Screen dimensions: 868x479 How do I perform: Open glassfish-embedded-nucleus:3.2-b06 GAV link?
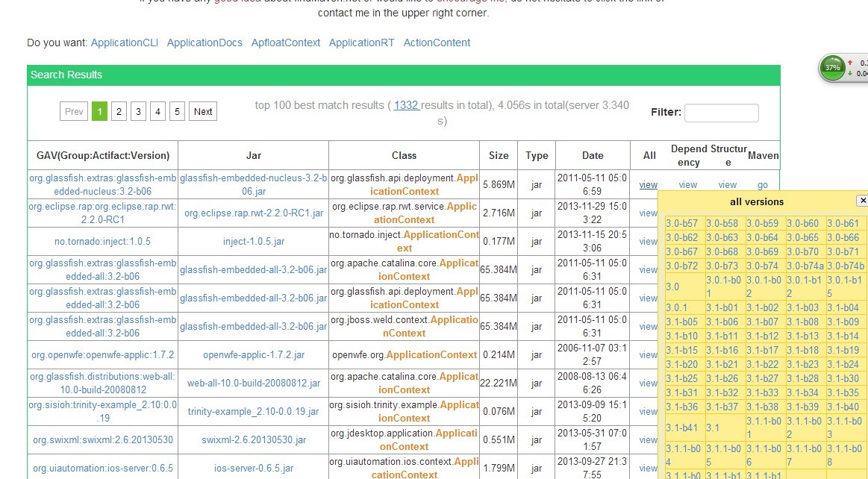tap(102, 184)
